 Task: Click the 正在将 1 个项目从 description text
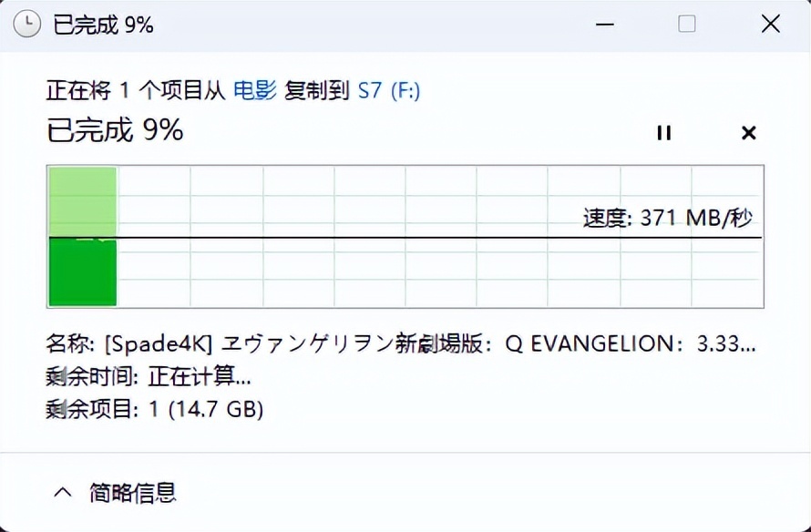[x=137, y=90]
